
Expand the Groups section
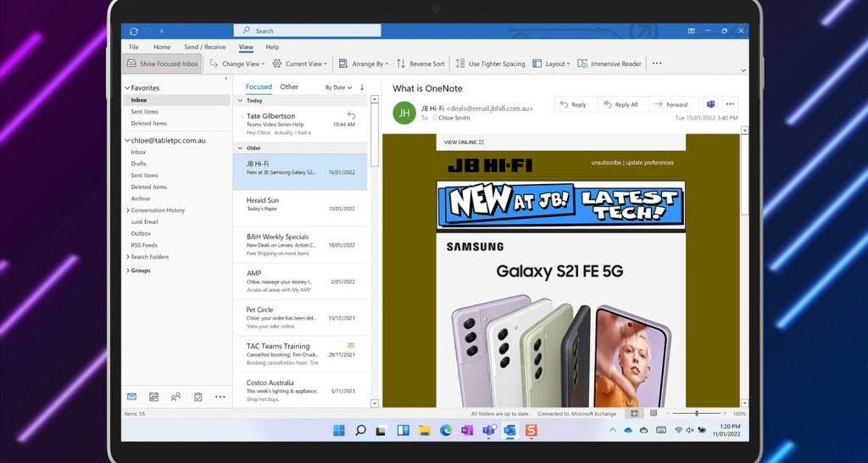128,271
